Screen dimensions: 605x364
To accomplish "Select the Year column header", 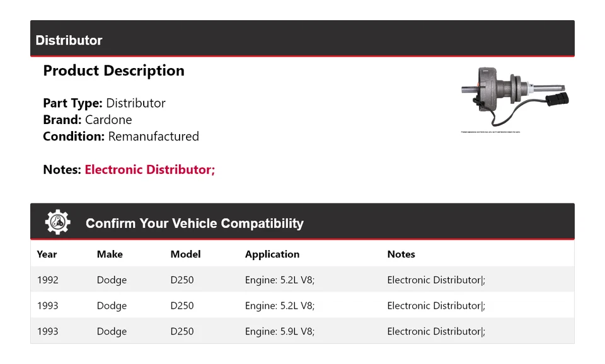I will coord(47,254).
